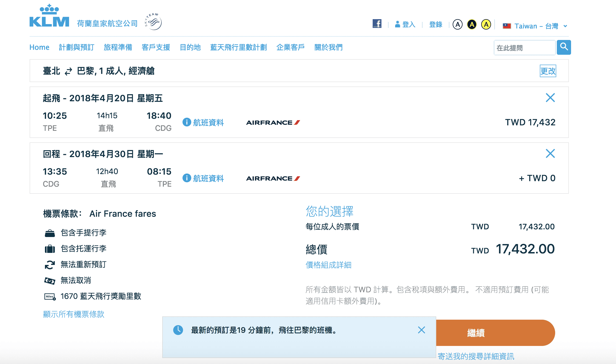Click the 荷蘭皇家航空公司 title text

(x=107, y=24)
